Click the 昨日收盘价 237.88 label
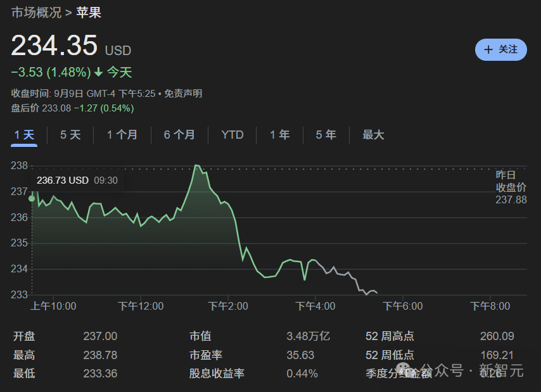The width and height of the screenshot is (541, 392). (511, 187)
